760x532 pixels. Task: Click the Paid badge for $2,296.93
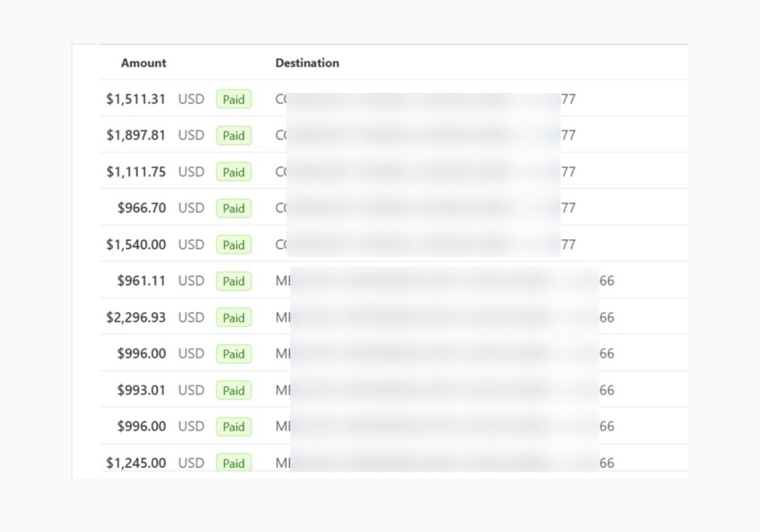233,318
